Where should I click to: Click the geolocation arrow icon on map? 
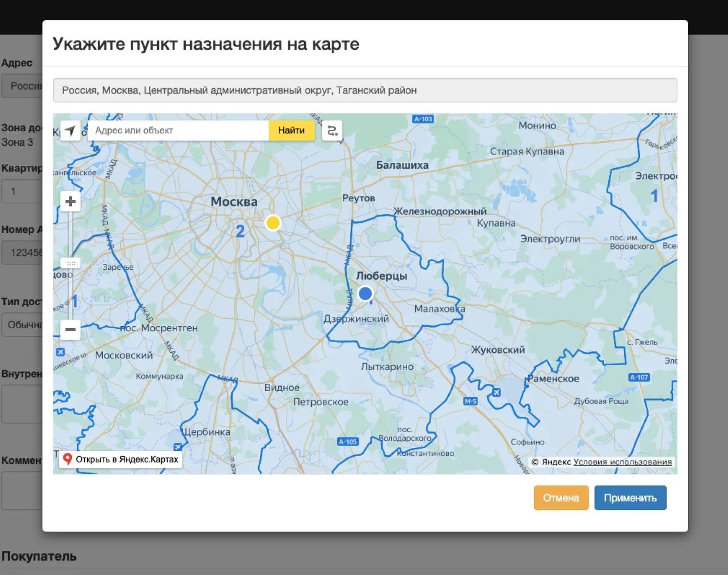coord(70,130)
